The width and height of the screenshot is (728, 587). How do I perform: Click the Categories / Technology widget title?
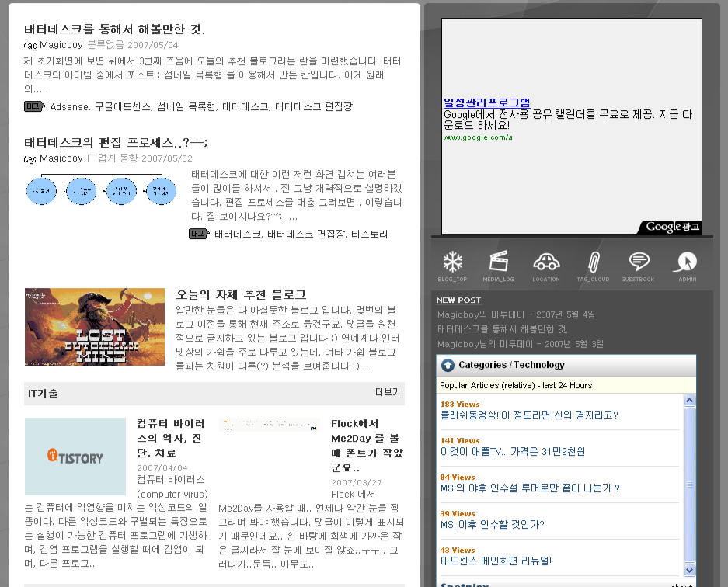(x=512, y=365)
